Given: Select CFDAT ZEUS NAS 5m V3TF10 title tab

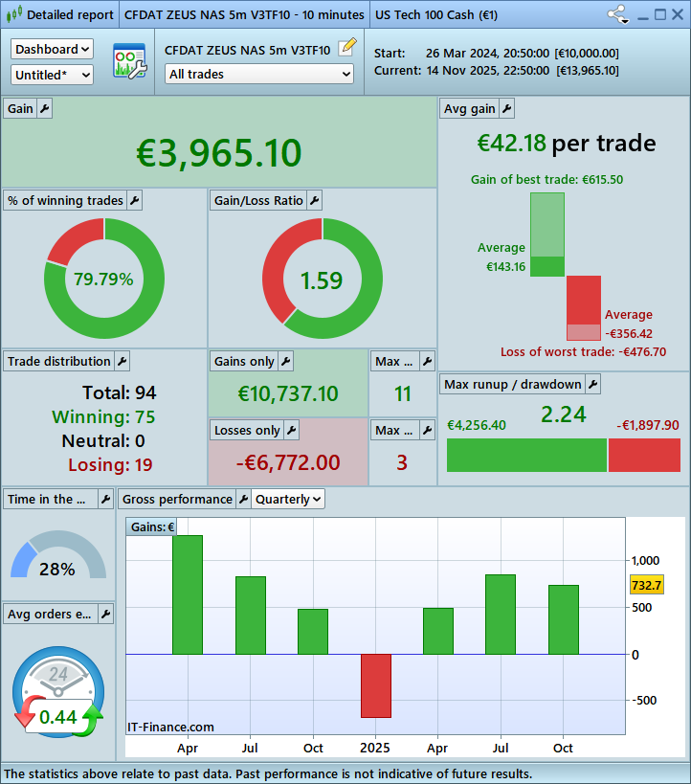Looking at the screenshot, I should 244,15.
